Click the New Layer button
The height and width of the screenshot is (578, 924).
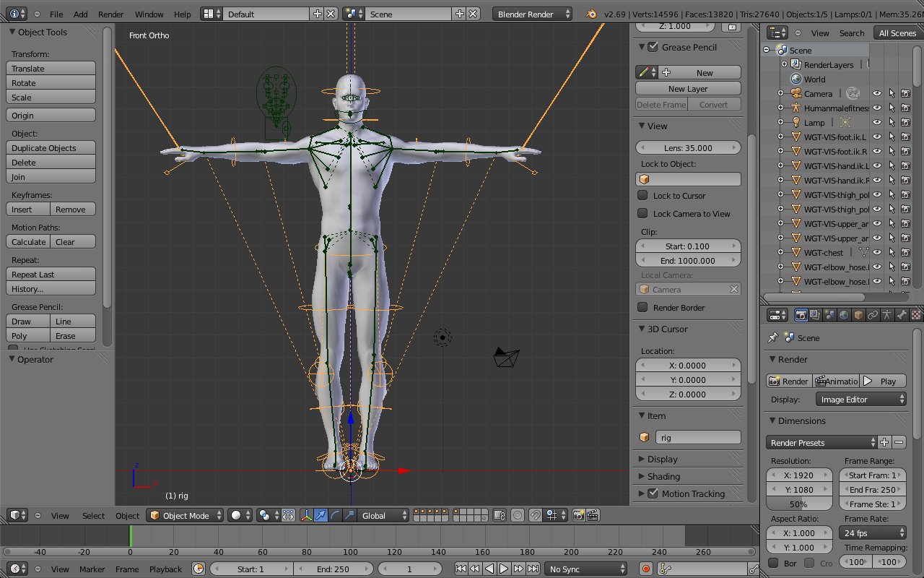click(x=688, y=88)
